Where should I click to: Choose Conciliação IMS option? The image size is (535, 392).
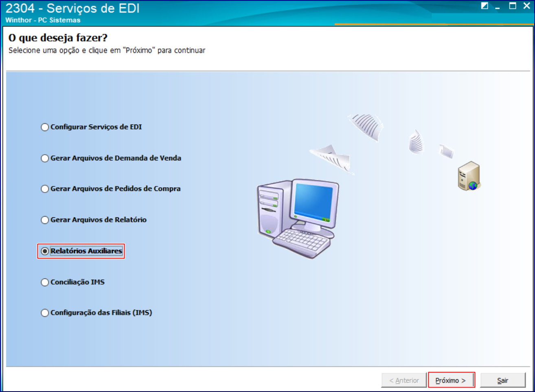pyautogui.click(x=72, y=282)
